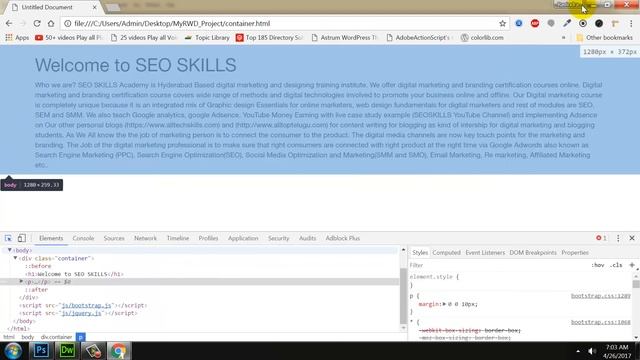The image size is (640, 360).
Task: Open the Timeline tab
Action: (x=178, y=238)
